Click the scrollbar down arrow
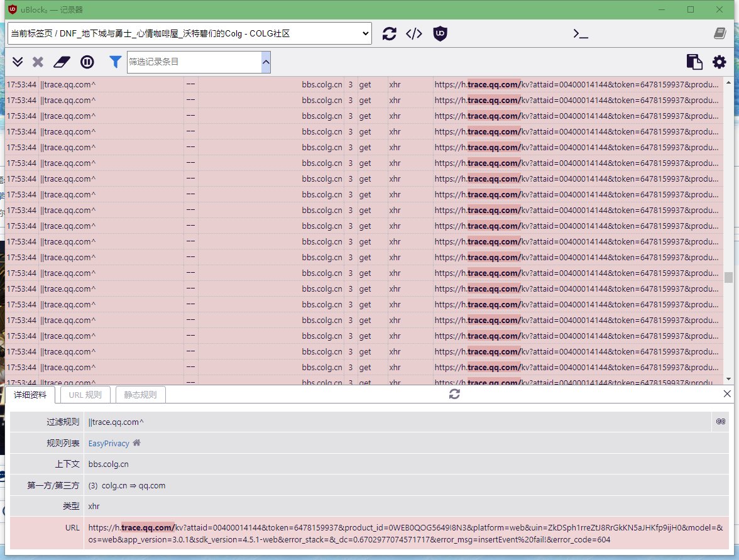 (729, 379)
